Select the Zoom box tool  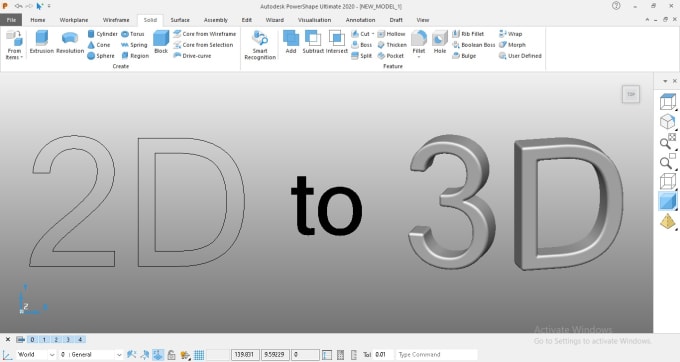pos(667,161)
